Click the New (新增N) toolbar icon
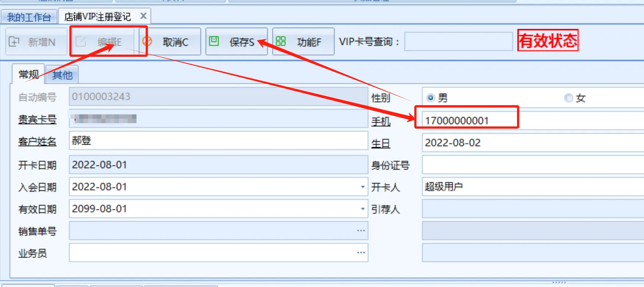Image resolution: width=644 pixels, height=287 pixels. point(14,42)
